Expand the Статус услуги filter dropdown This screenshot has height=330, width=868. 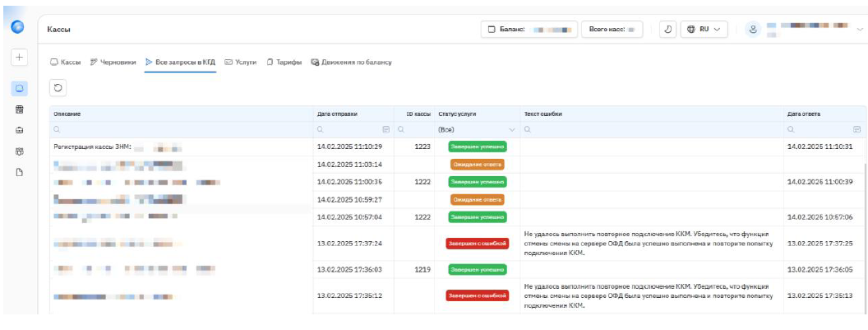tap(513, 129)
